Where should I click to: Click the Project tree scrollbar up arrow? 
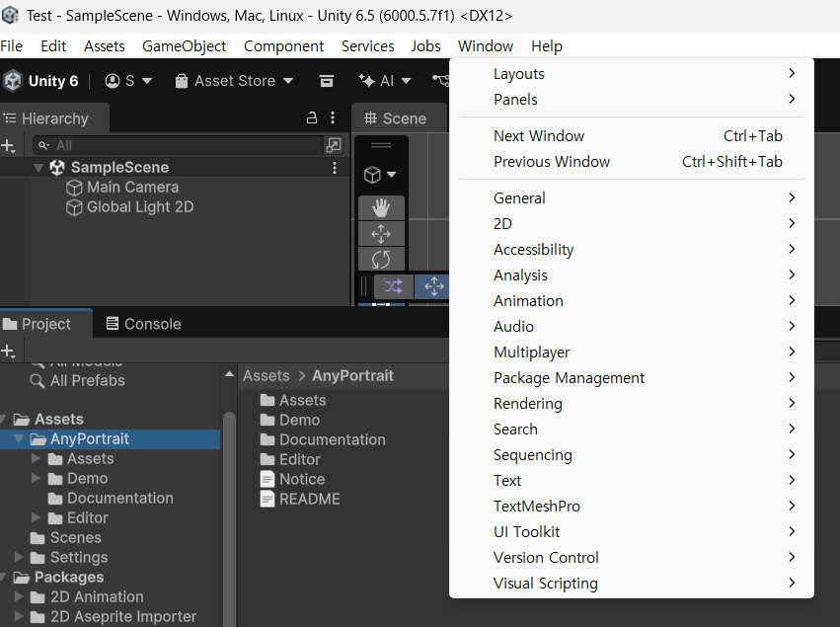tap(229, 374)
